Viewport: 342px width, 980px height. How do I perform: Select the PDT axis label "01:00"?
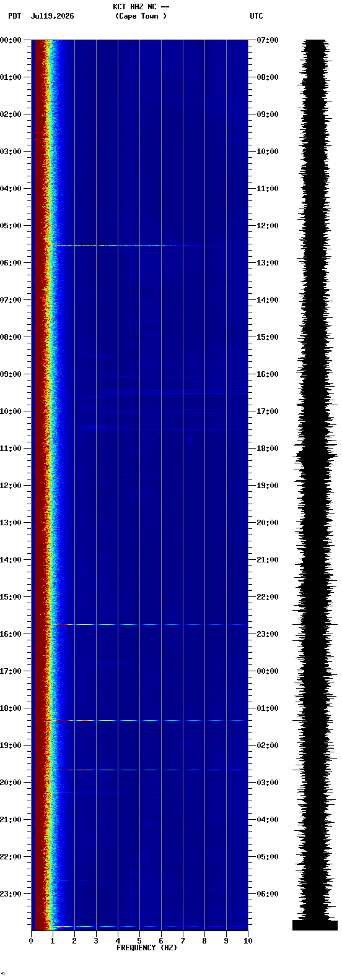[11, 77]
